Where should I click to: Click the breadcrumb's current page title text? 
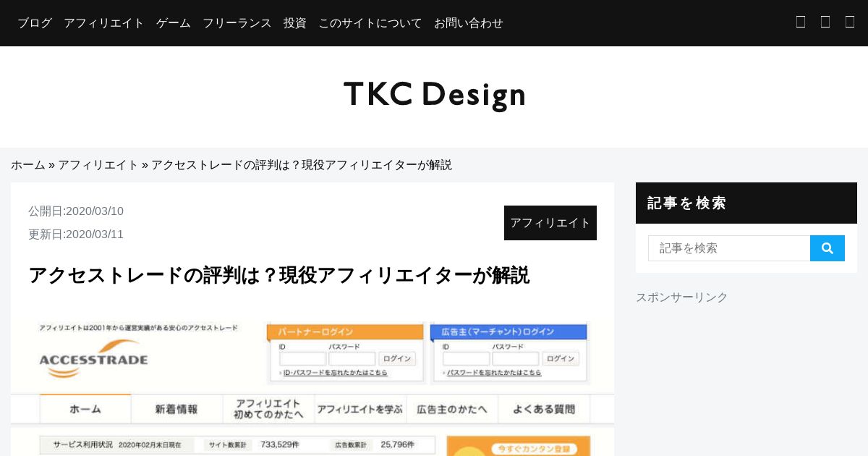tap(302, 165)
